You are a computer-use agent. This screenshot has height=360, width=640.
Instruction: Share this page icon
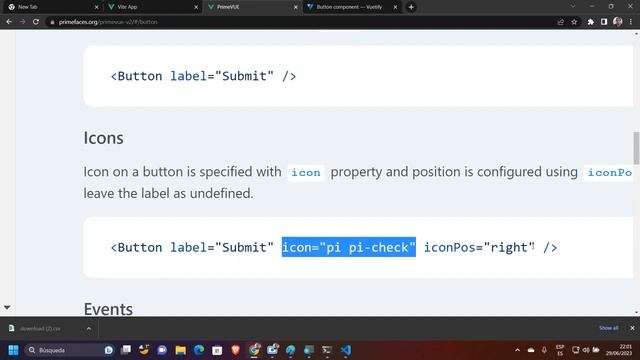pyautogui.click(x=560, y=22)
